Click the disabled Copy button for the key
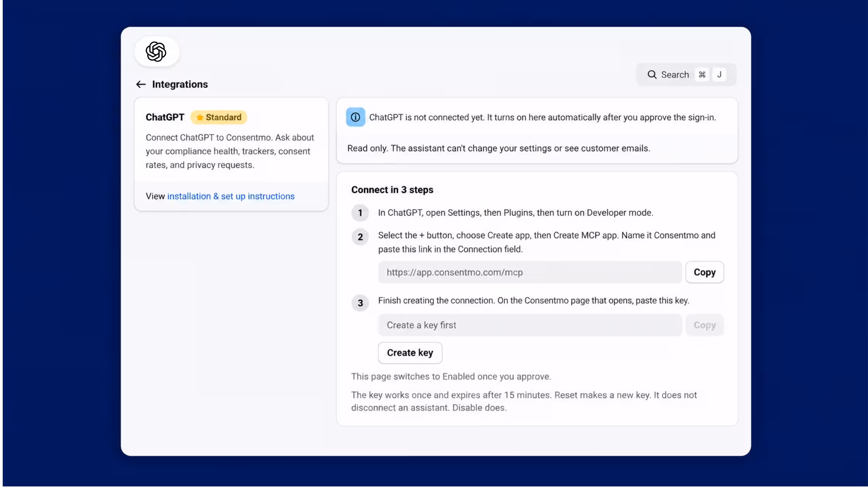 [x=704, y=325]
